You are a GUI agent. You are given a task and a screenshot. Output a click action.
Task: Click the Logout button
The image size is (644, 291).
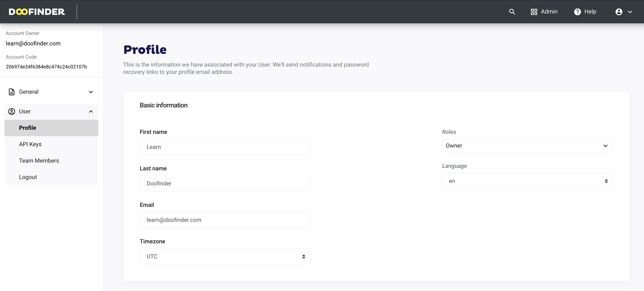point(28,177)
